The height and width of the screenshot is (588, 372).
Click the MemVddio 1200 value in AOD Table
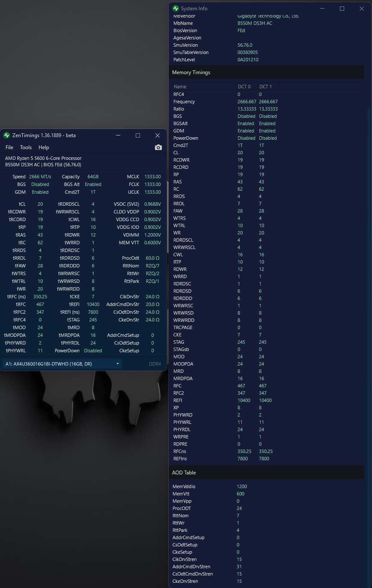click(x=242, y=486)
